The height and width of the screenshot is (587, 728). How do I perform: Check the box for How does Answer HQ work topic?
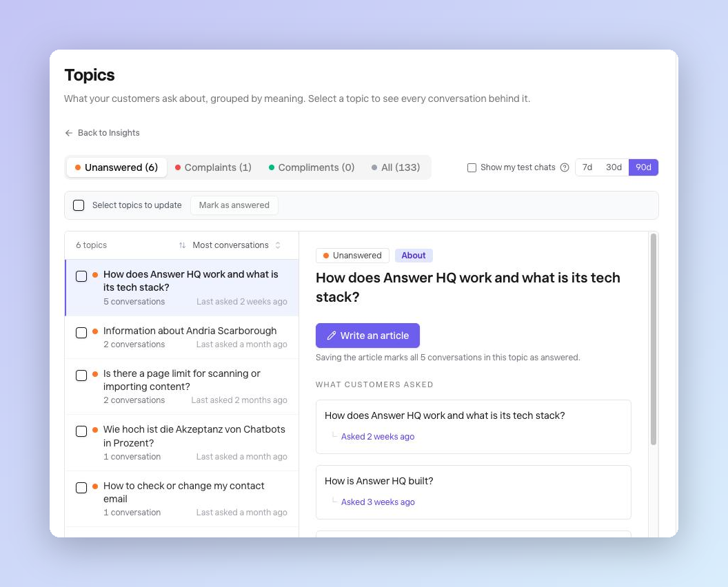click(x=81, y=276)
